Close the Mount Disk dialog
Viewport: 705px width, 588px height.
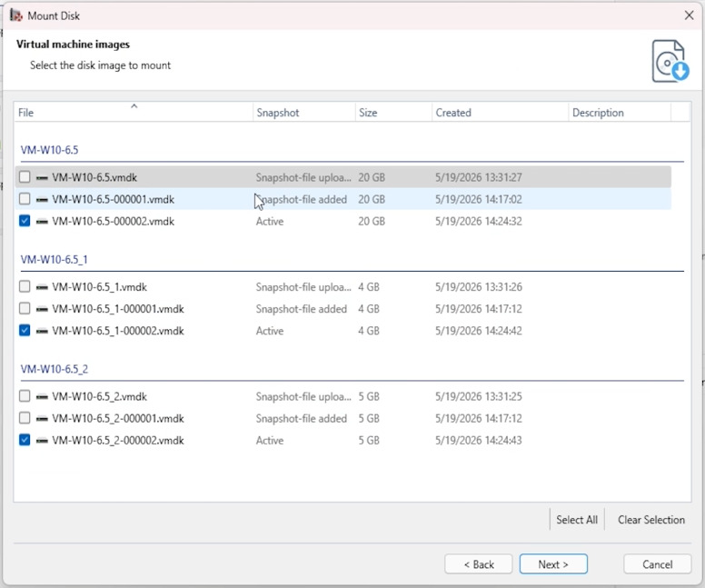(x=689, y=15)
